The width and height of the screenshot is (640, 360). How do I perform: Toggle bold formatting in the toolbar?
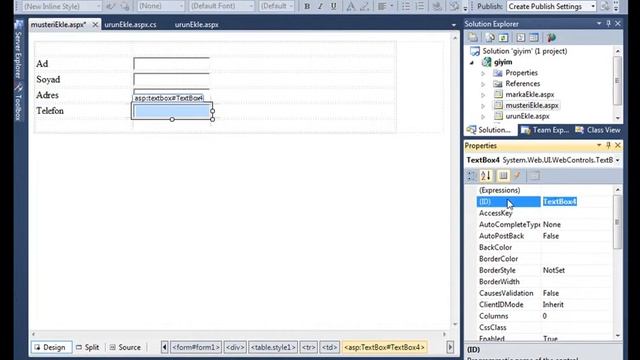pos(307,6)
